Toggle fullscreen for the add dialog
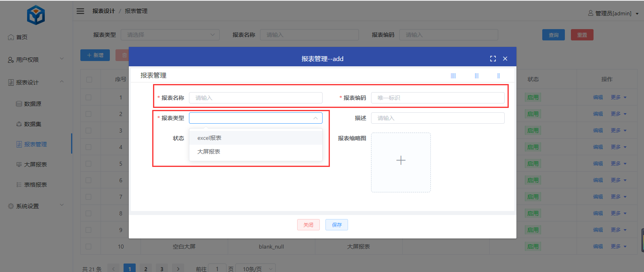The width and height of the screenshot is (644, 272). (493, 59)
